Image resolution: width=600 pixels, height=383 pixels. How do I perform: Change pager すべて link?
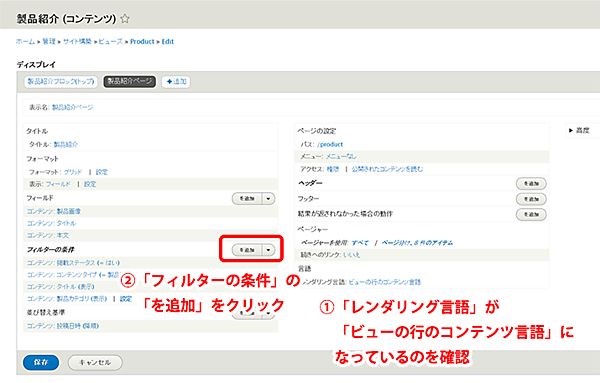360,243
